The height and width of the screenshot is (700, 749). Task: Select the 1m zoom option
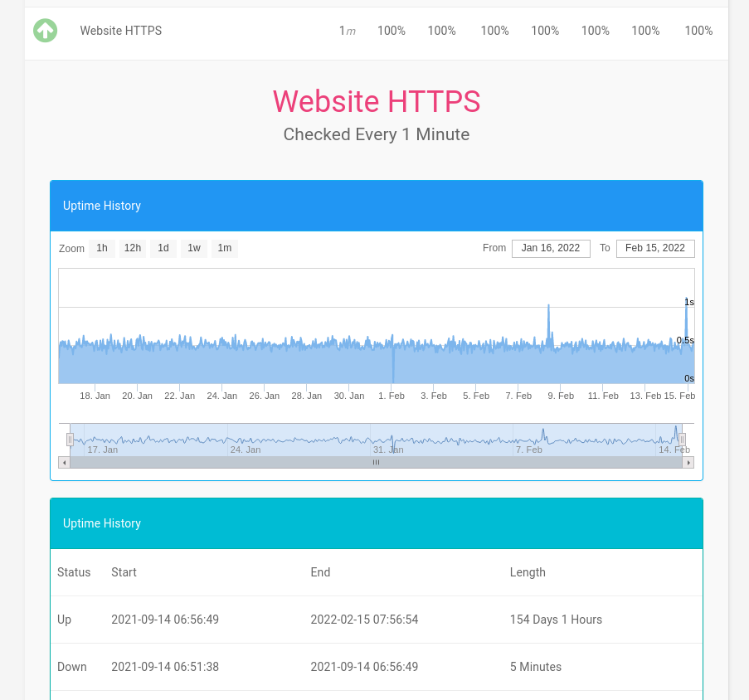(224, 248)
